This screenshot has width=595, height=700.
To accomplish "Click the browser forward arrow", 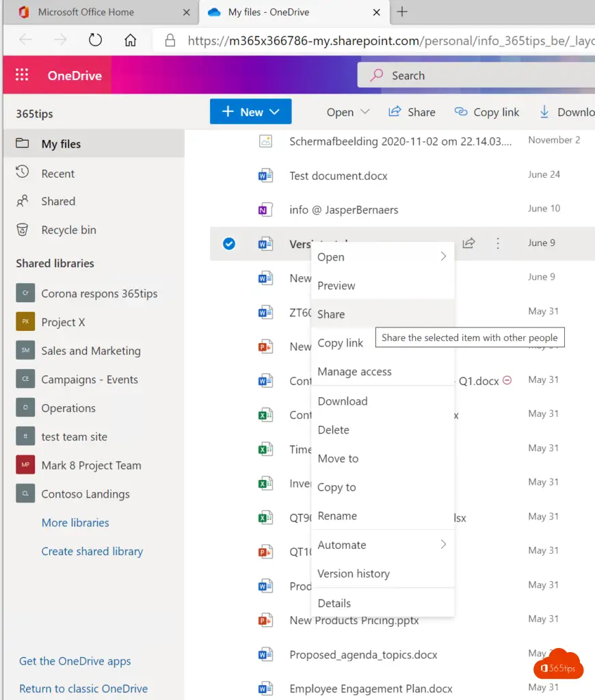I will pos(60,40).
